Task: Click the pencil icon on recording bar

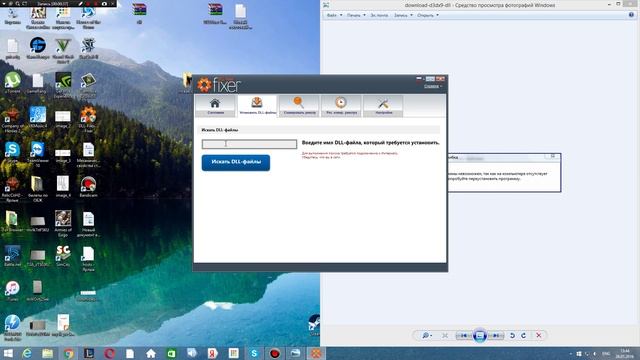Action: 80,3
